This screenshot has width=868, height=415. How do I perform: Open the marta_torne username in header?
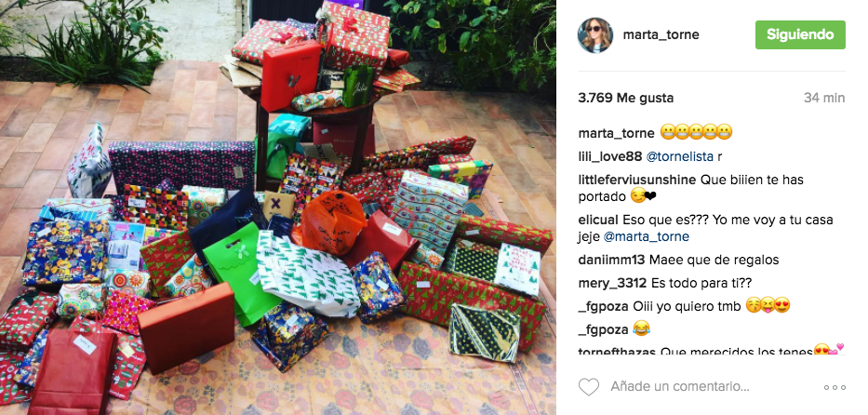(661, 34)
